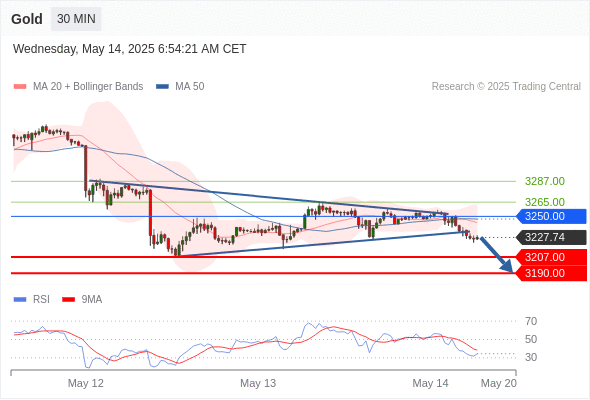Click the May 14 date axis label

(x=430, y=383)
